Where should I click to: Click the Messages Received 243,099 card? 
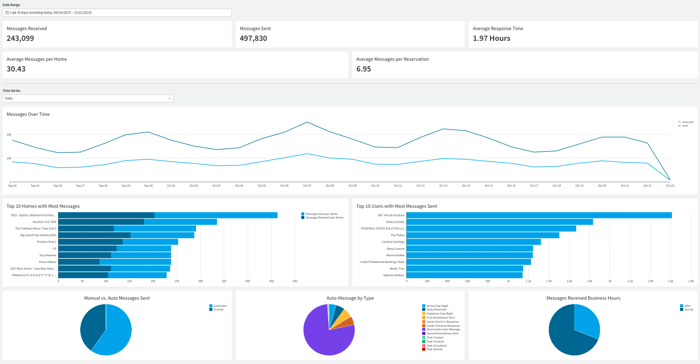[x=117, y=34]
